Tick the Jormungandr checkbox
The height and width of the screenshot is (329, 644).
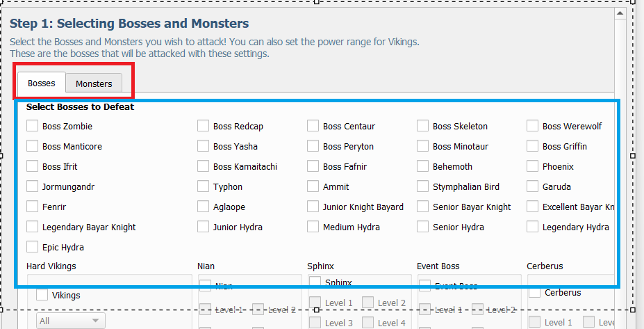click(33, 186)
